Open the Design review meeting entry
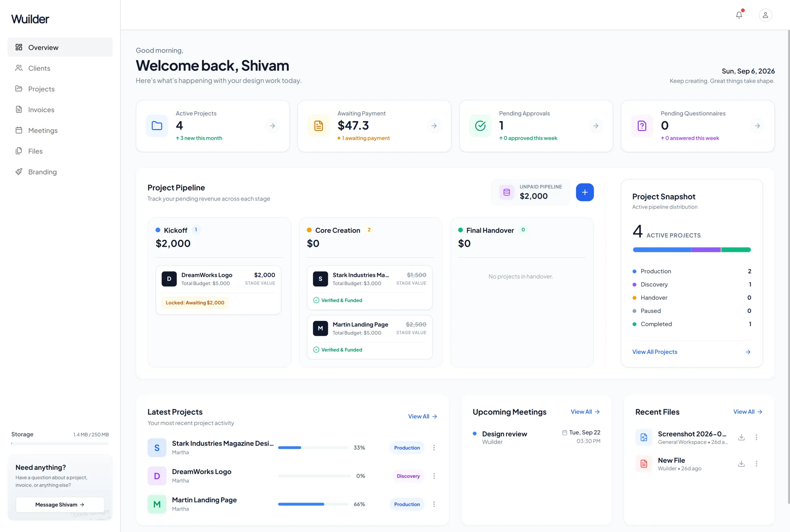This screenshot has height=532, width=790. pos(537,437)
